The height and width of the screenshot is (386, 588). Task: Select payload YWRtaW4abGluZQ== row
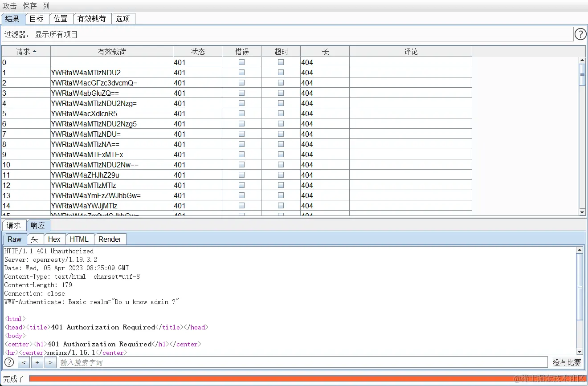click(x=237, y=93)
